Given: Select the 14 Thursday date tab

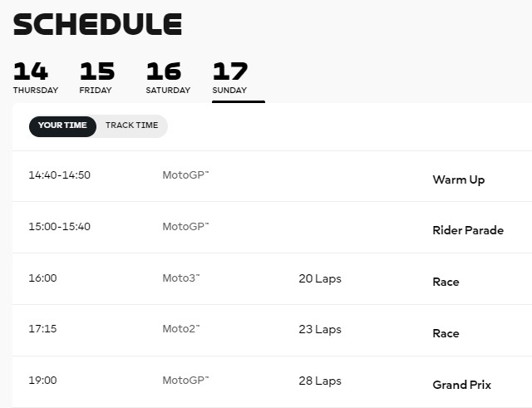Looking at the screenshot, I should [x=36, y=78].
